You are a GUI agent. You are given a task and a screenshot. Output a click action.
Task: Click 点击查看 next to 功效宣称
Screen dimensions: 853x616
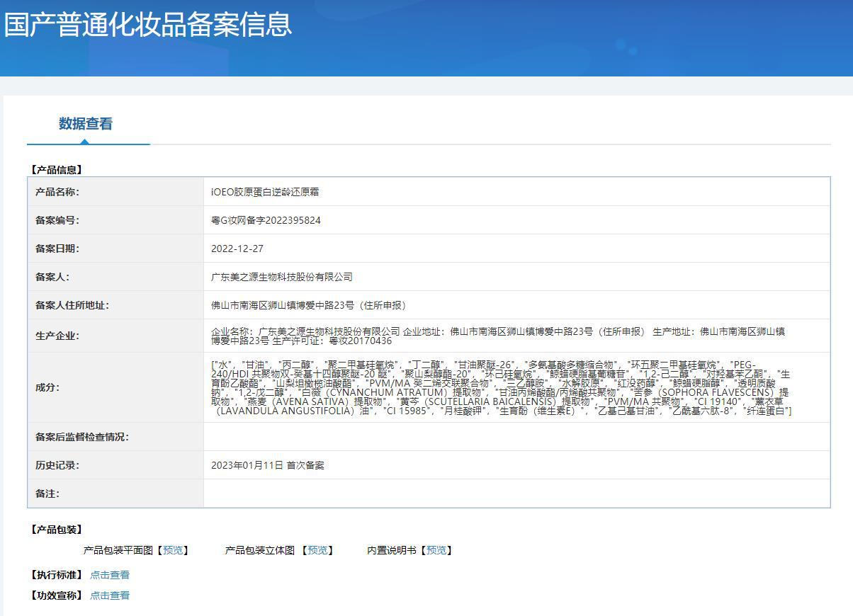[x=109, y=595]
